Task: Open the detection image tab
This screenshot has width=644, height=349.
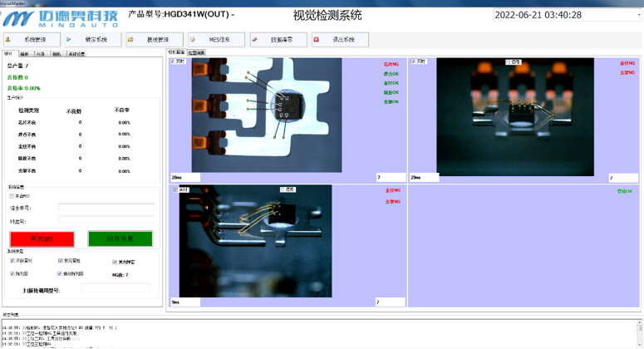Action: 196,52
